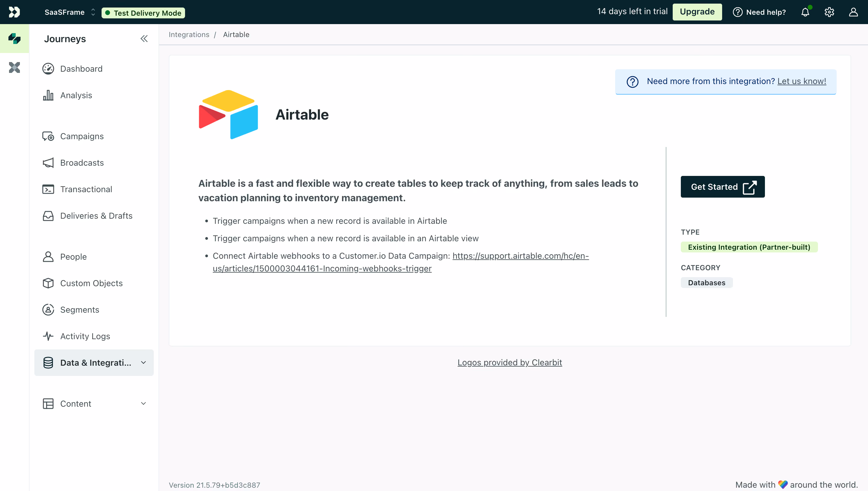This screenshot has width=868, height=491.
Task: Select Segments menu item
Action: point(94,310)
